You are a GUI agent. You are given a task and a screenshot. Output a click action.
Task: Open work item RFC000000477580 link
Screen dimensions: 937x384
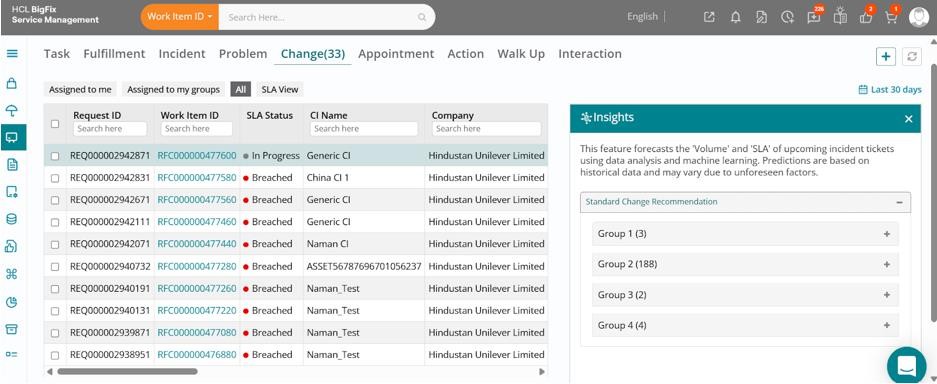click(x=197, y=177)
